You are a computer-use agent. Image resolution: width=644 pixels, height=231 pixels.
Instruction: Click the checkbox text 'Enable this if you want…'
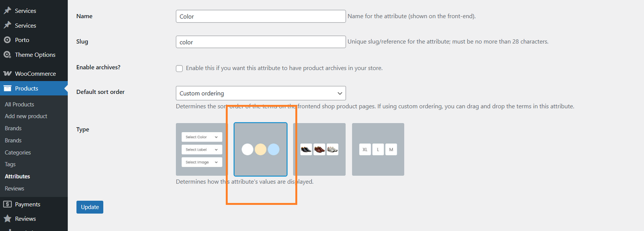(284, 68)
